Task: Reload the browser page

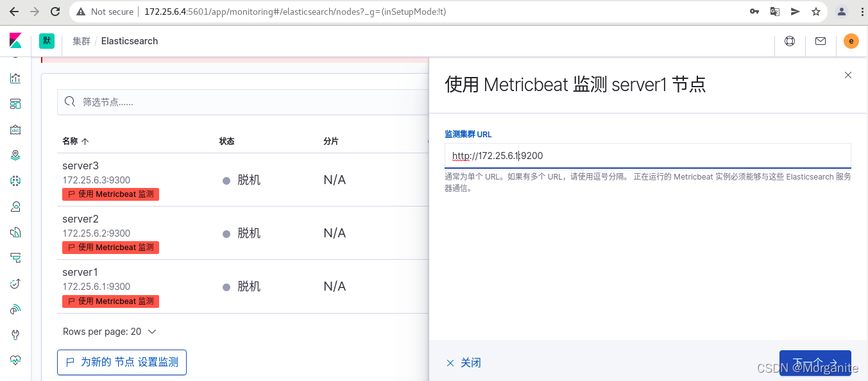Action: tap(55, 12)
